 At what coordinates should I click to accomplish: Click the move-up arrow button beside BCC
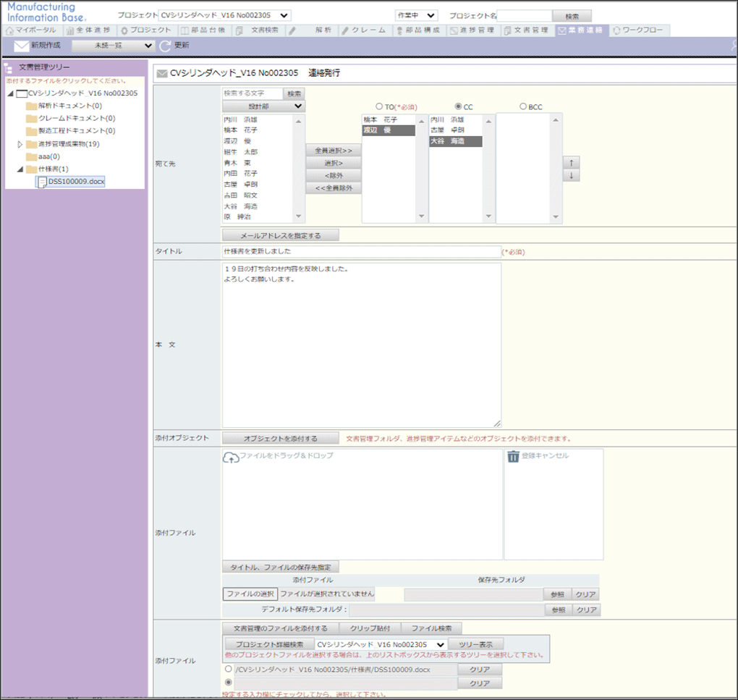tap(572, 162)
